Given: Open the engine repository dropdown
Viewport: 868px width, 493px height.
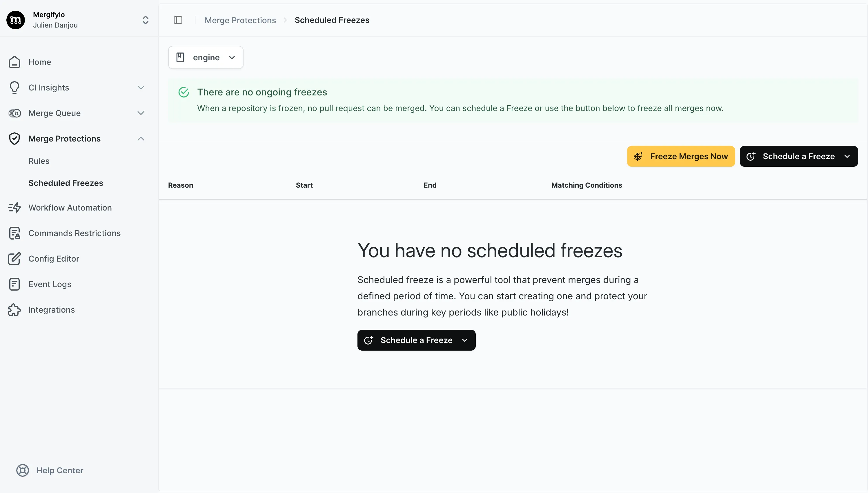Looking at the screenshot, I should (206, 57).
